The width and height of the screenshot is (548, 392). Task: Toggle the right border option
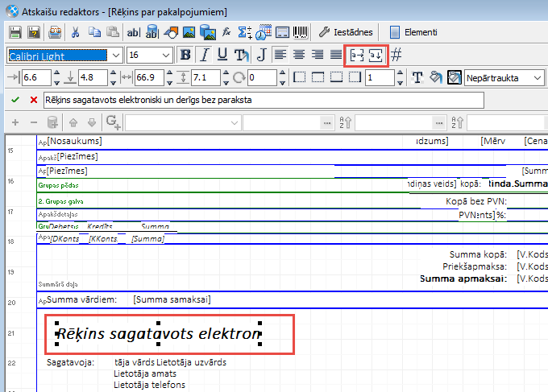coord(355,77)
